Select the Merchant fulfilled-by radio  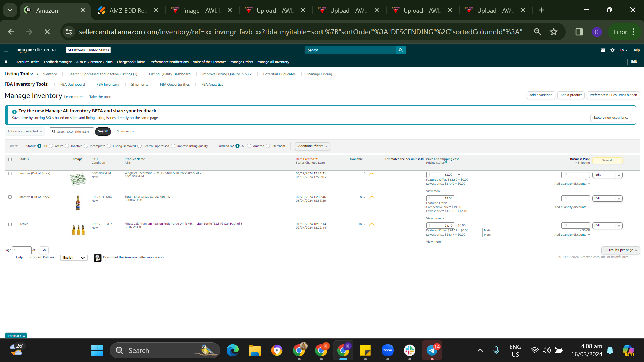268,146
